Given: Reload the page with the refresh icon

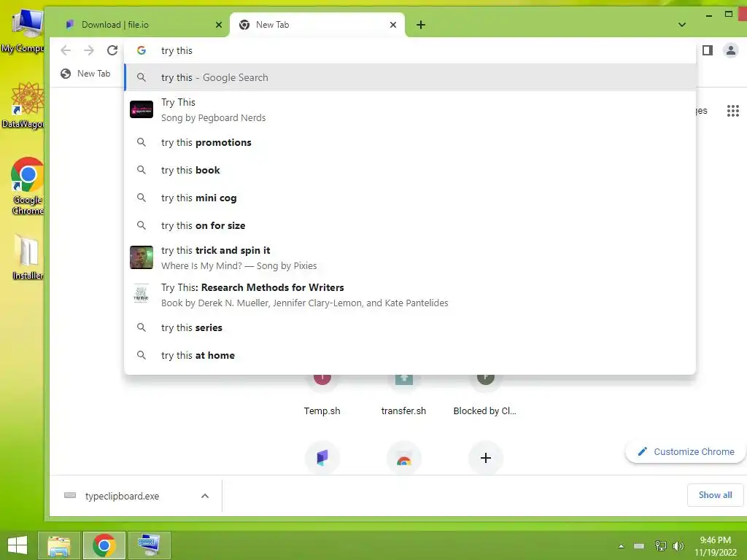Looking at the screenshot, I should pos(112,50).
